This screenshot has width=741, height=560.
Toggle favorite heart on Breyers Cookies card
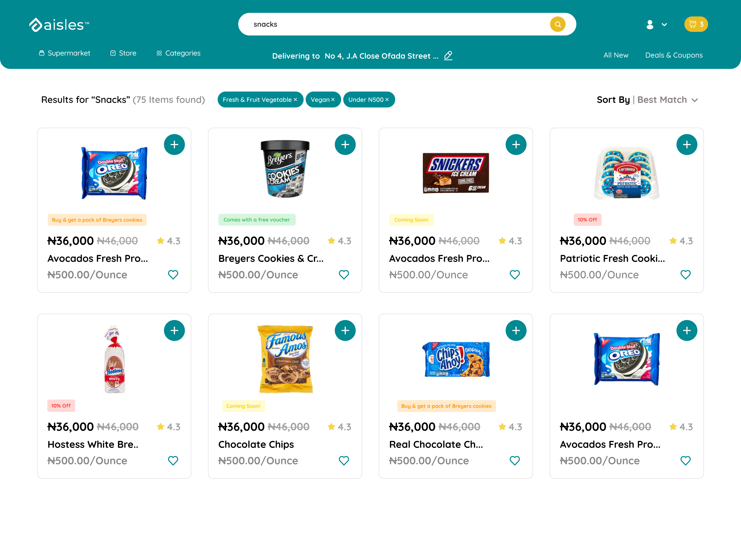[x=344, y=275]
